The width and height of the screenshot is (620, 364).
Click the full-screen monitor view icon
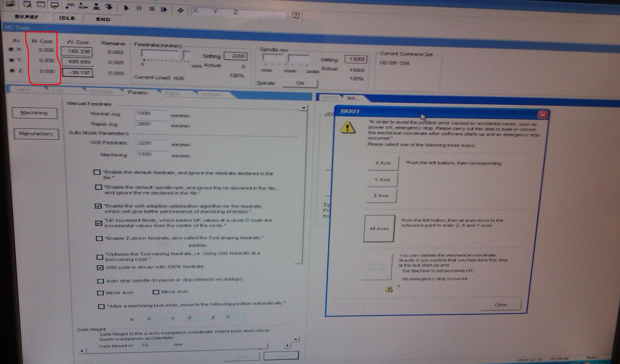tap(54, 5)
